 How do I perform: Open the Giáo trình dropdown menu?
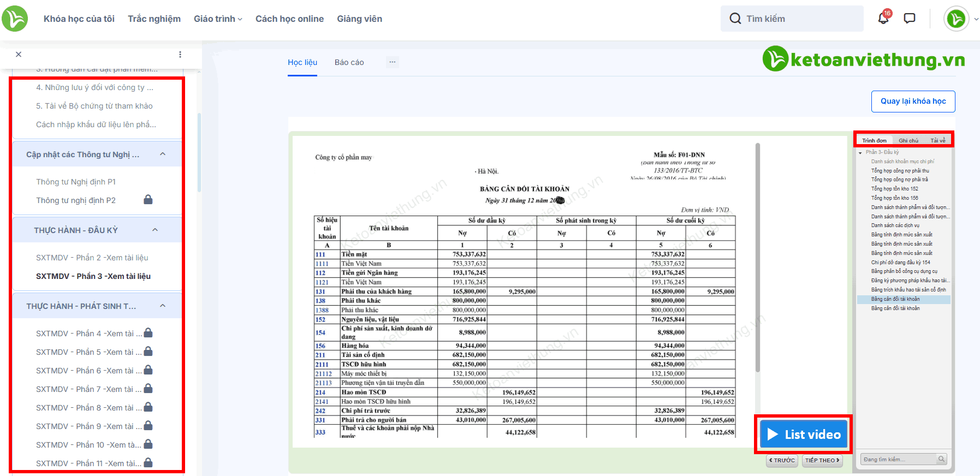(218, 19)
